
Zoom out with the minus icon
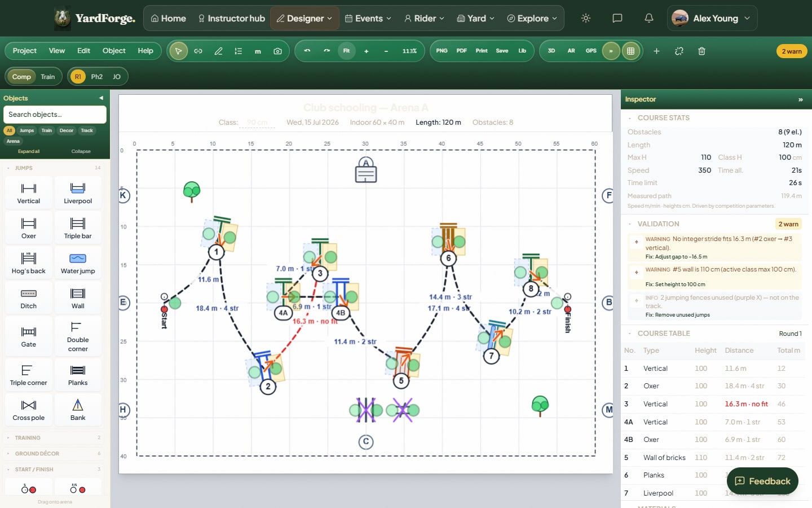tap(386, 51)
